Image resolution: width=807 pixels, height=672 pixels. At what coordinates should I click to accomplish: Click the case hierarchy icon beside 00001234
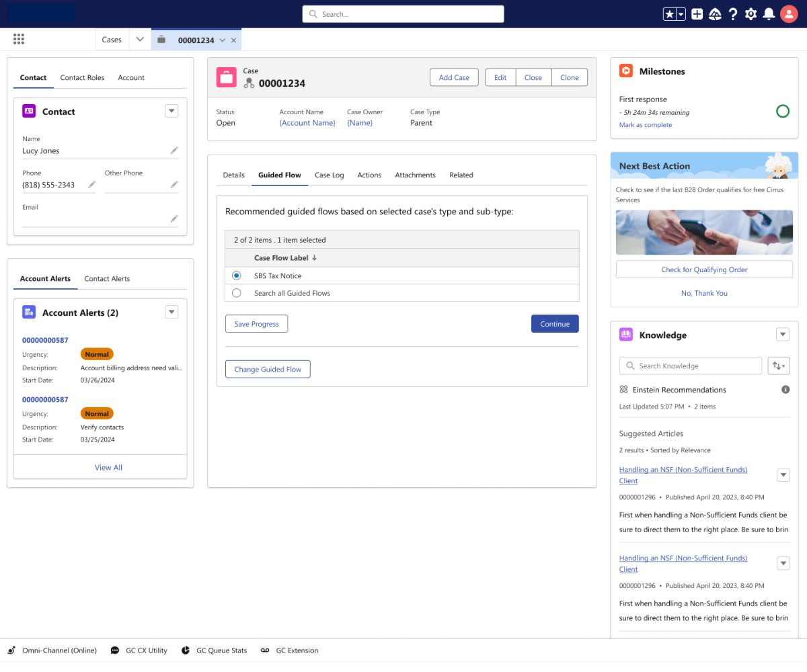249,83
